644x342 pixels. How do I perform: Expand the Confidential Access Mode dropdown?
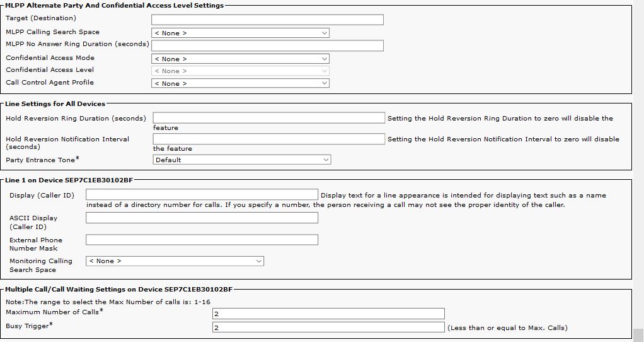point(240,59)
